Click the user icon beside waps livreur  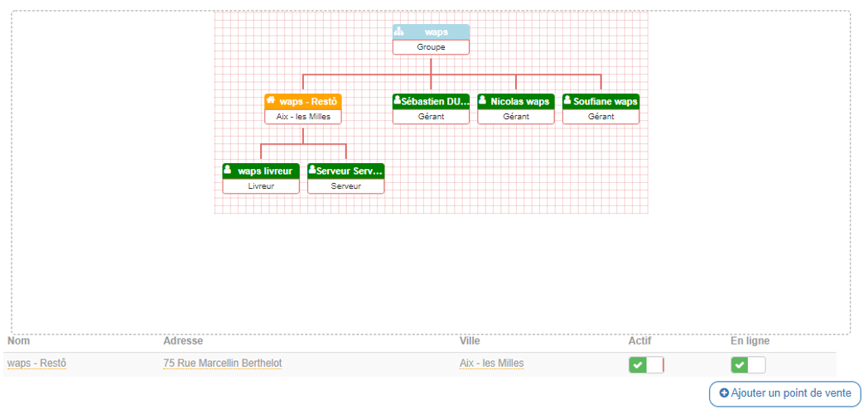pos(228,171)
